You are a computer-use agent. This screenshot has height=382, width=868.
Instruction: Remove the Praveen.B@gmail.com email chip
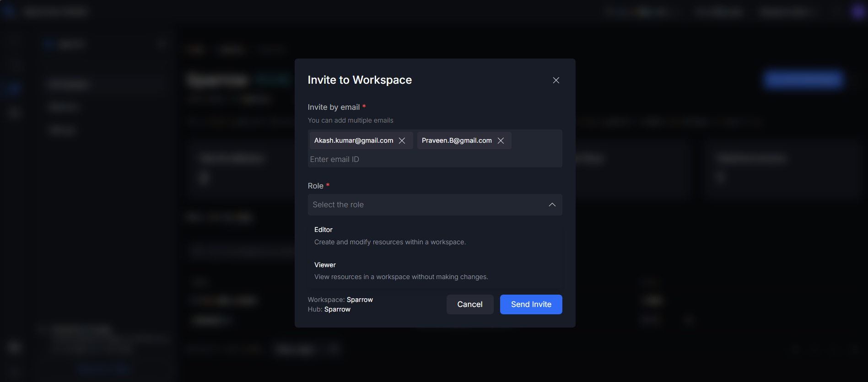(x=501, y=140)
